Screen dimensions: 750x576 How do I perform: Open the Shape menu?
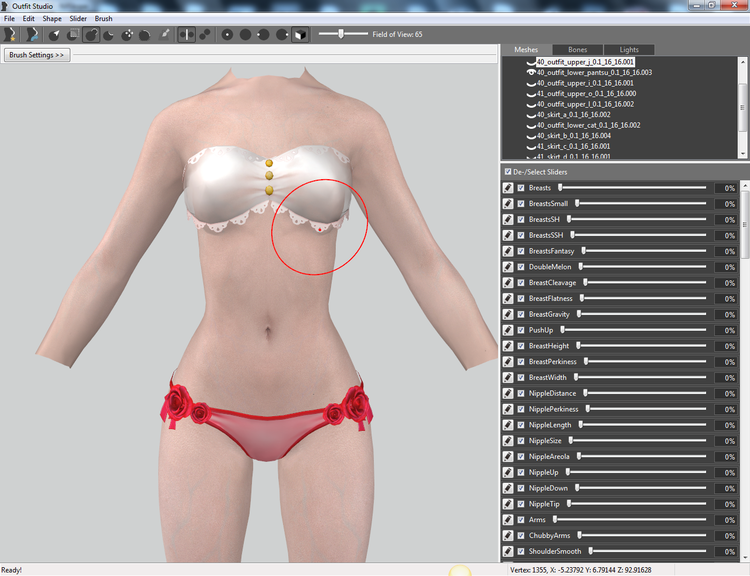(52, 19)
